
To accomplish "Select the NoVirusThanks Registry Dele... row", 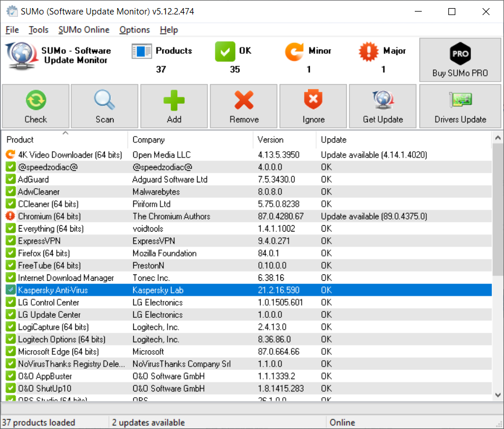I will click(247, 364).
